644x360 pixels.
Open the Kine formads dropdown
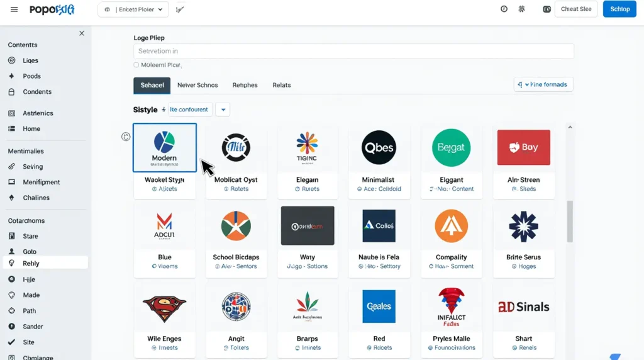pos(543,84)
